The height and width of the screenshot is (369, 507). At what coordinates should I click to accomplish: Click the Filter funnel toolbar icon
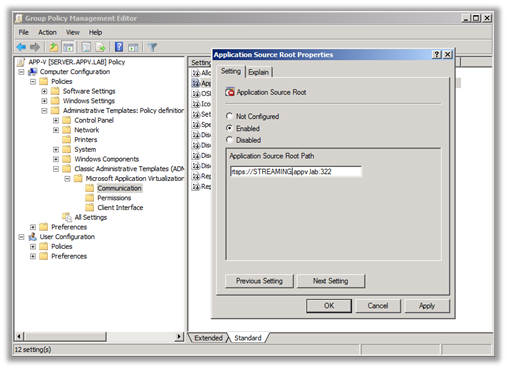pos(152,47)
